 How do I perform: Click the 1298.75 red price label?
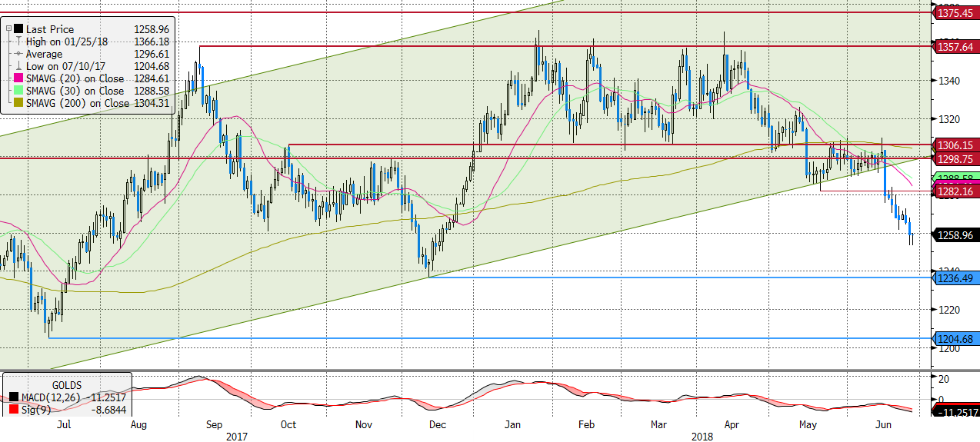[956, 158]
